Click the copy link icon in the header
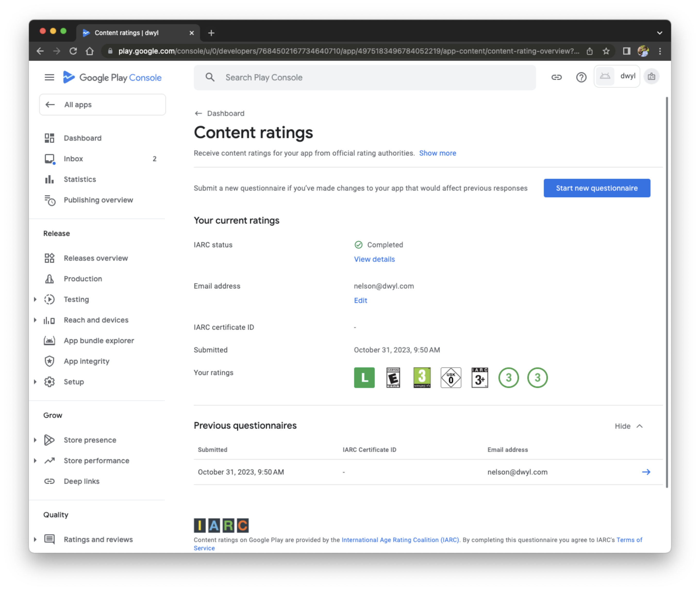700x591 pixels. pyautogui.click(x=557, y=77)
